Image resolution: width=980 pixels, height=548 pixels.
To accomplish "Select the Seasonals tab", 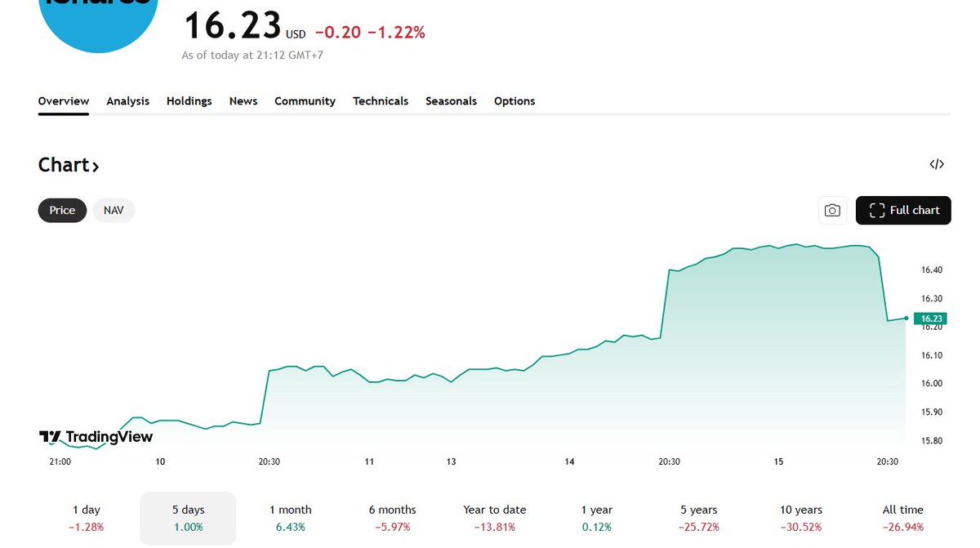I will click(x=451, y=100).
